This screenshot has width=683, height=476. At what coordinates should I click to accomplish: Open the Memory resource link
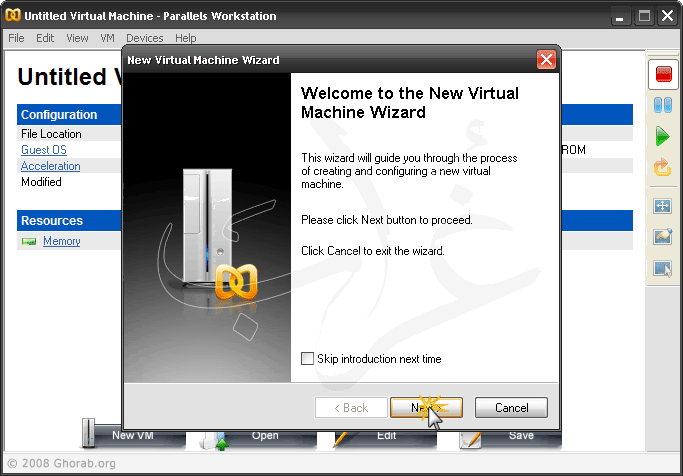coord(61,241)
